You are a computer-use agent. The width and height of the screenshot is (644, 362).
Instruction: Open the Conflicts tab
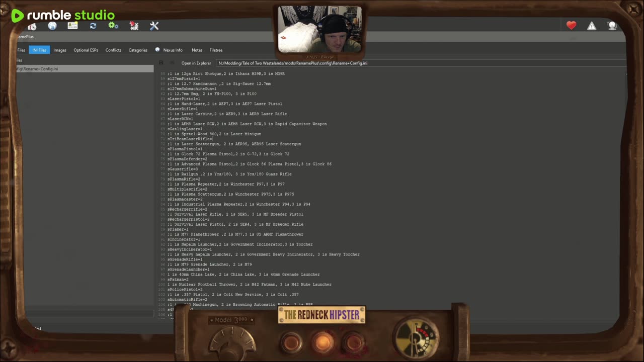[113, 50]
